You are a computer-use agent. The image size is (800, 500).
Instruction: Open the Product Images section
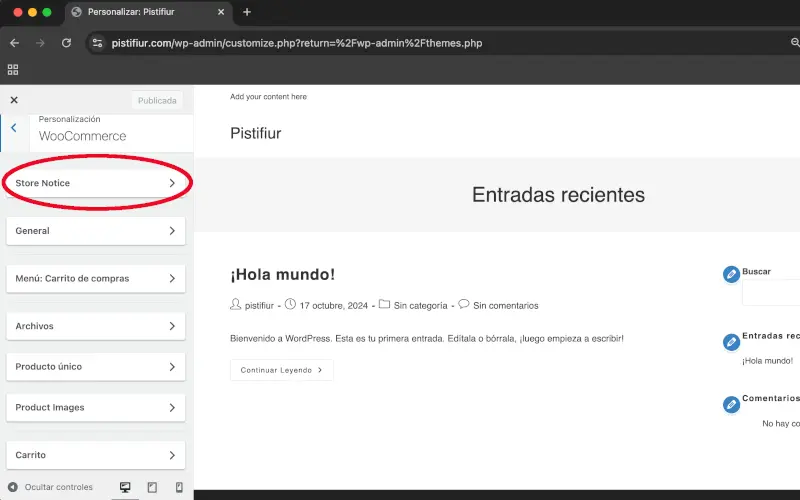point(95,408)
